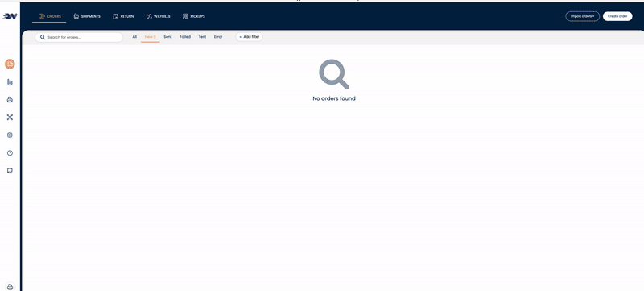Filter orders by Failed status
Image resolution: width=644 pixels, height=291 pixels.
pos(185,37)
